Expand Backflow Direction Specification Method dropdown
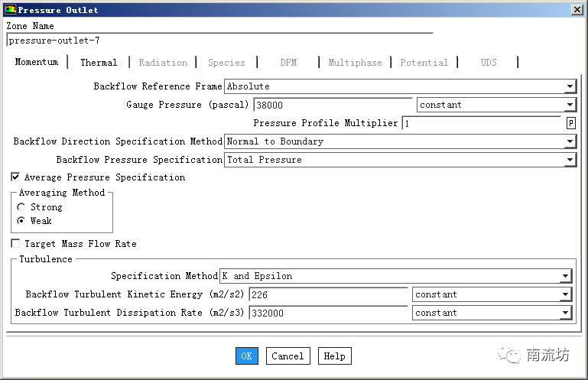 (570, 141)
